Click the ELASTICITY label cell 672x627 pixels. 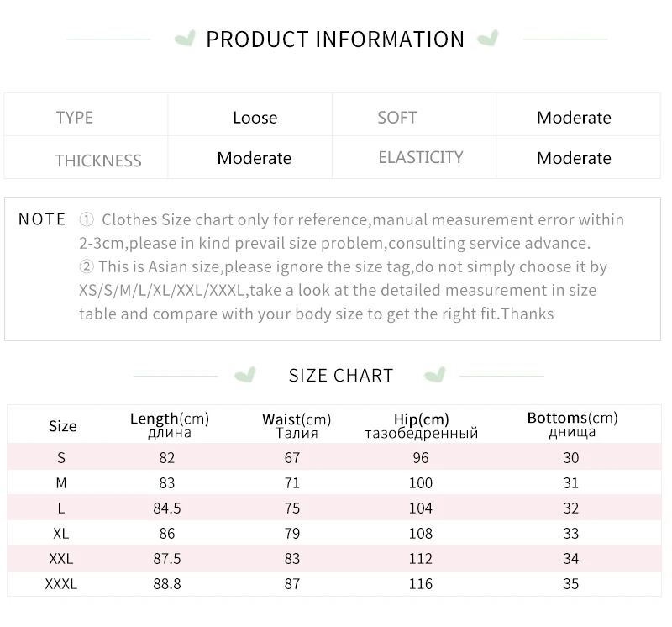(414, 157)
